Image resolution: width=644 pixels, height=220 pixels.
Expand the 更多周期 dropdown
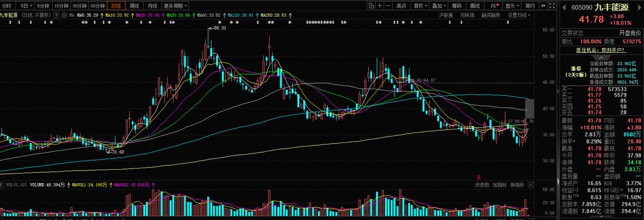[176, 6]
